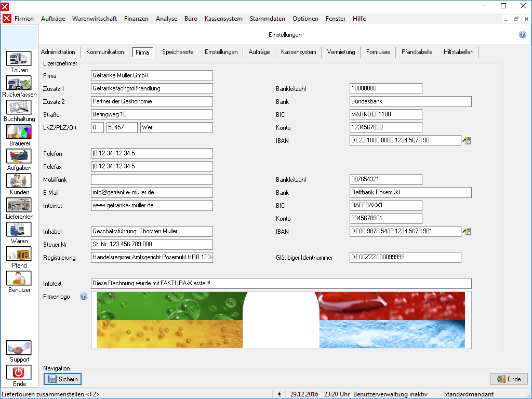Save settings with the Sichern button
The image size is (532, 399).
[62, 379]
